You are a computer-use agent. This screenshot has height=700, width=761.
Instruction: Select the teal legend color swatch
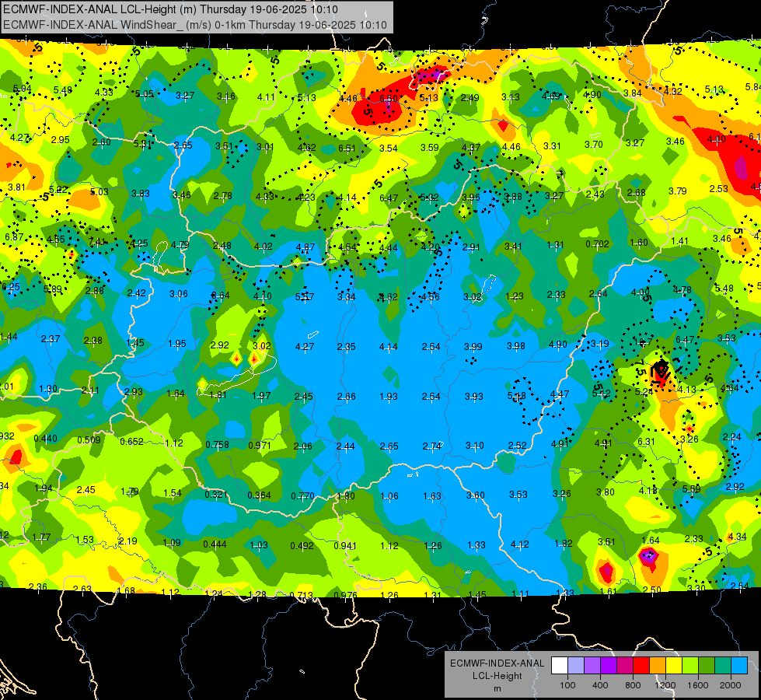click(x=723, y=665)
